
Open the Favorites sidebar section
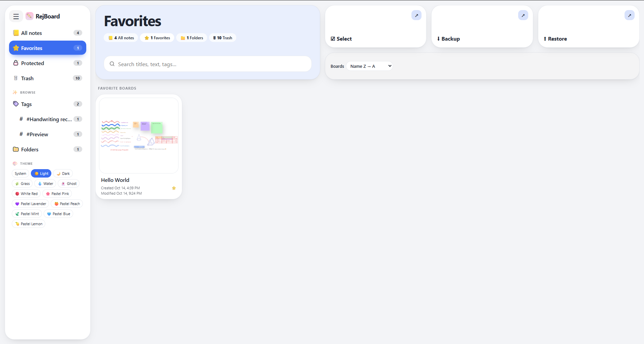tap(48, 48)
